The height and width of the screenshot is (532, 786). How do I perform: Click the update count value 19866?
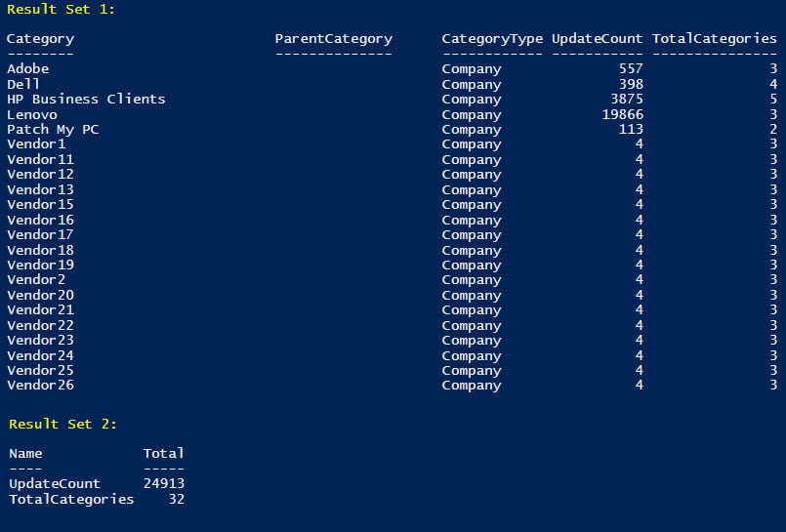[623, 114]
